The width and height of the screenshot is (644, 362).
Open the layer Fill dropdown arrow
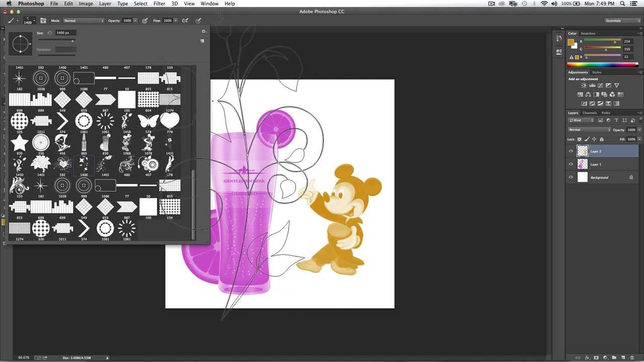pos(639,139)
